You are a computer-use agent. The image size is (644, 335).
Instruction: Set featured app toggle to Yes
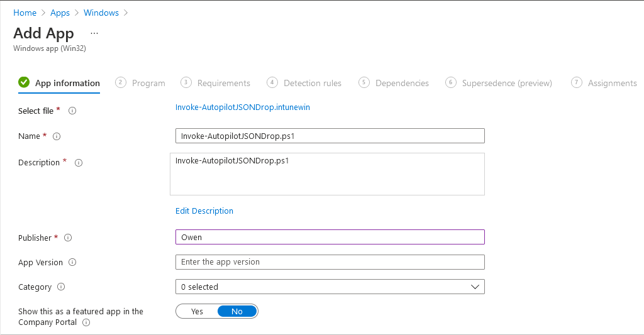point(197,312)
